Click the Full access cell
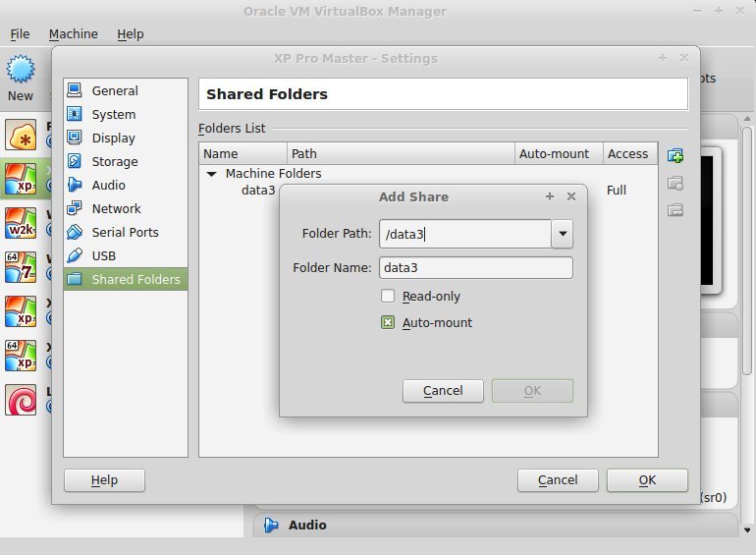 pos(617,190)
